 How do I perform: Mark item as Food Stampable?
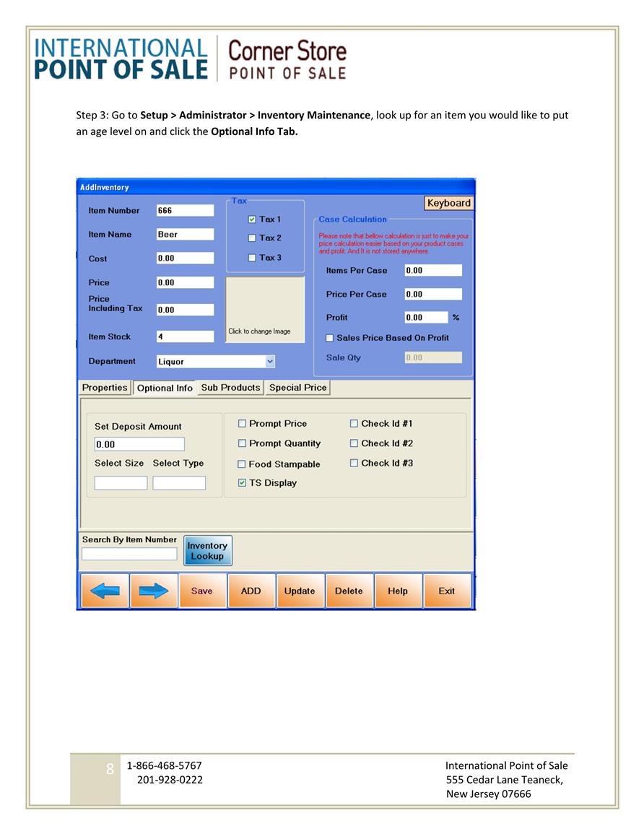(x=242, y=464)
